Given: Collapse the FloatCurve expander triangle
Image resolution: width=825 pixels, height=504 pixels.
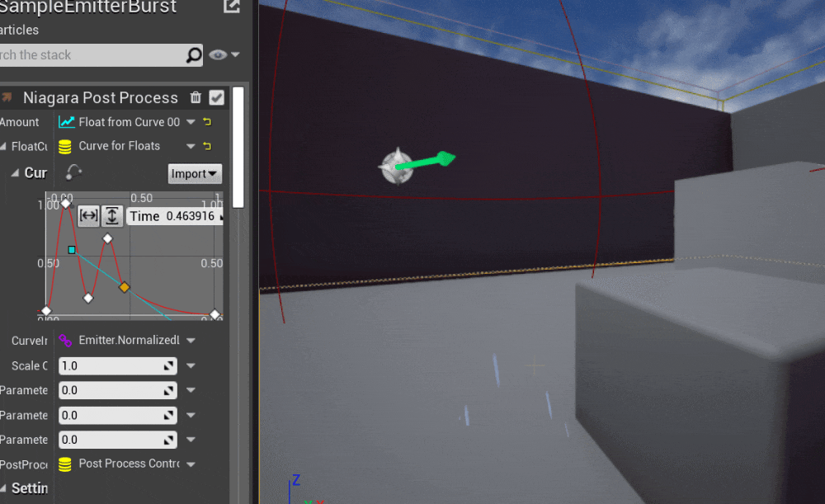Looking at the screenshot, I should 3,146.
